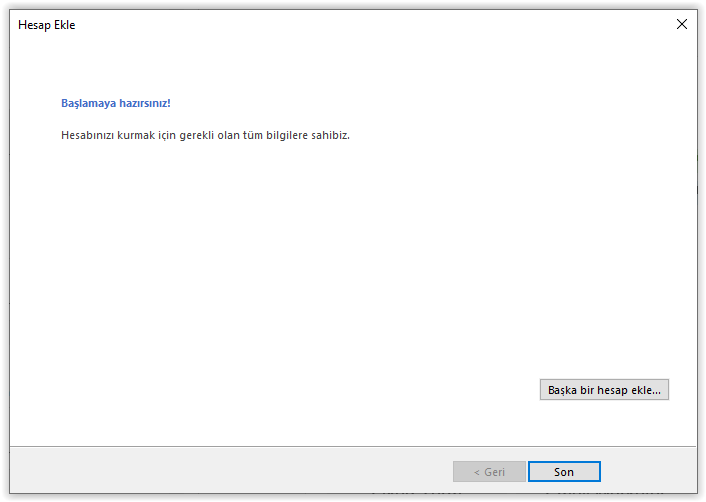Click the disabled '< Geri' back button
This screenshot has height=502, width=706.
(x=489, y=471)
